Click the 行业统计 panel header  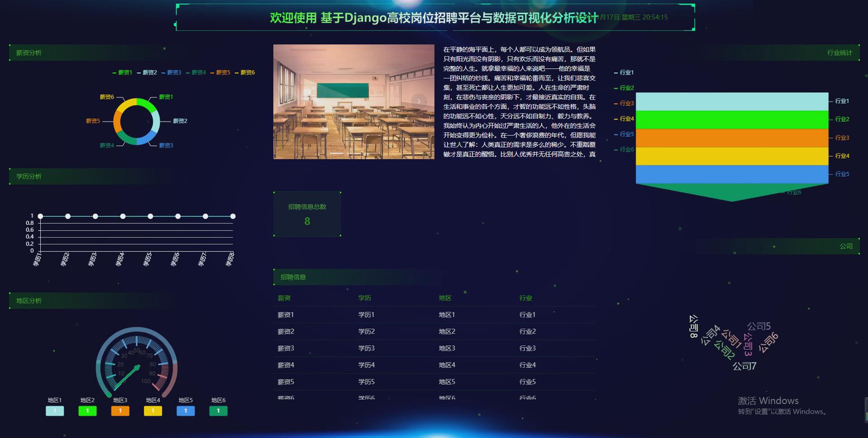pos(839,53)
